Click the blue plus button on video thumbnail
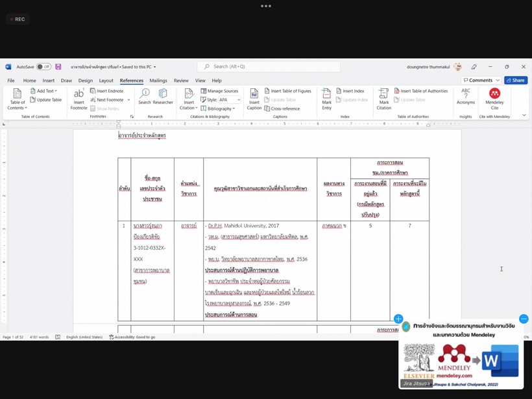This screenshot has width=532, height=399. 398,319
